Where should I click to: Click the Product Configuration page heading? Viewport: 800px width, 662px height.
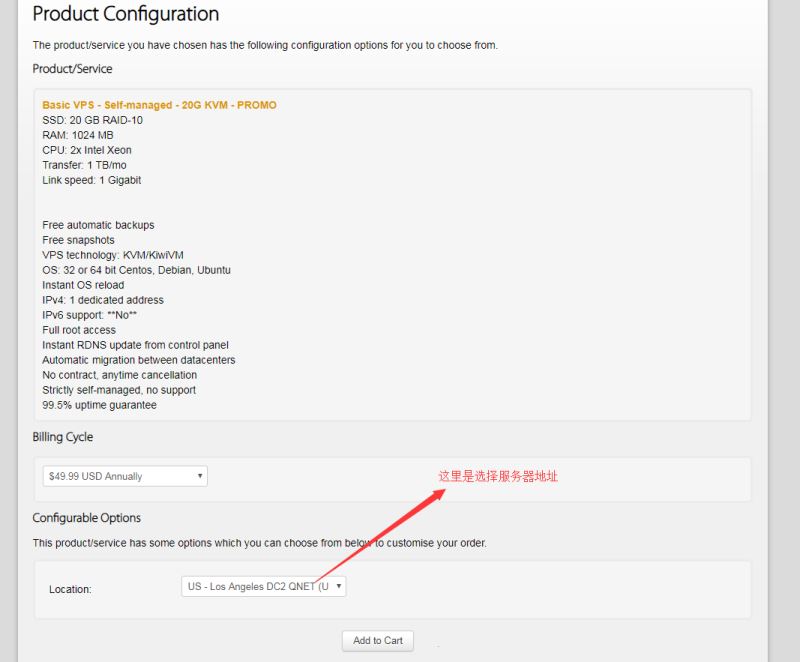tap(125, 15)
